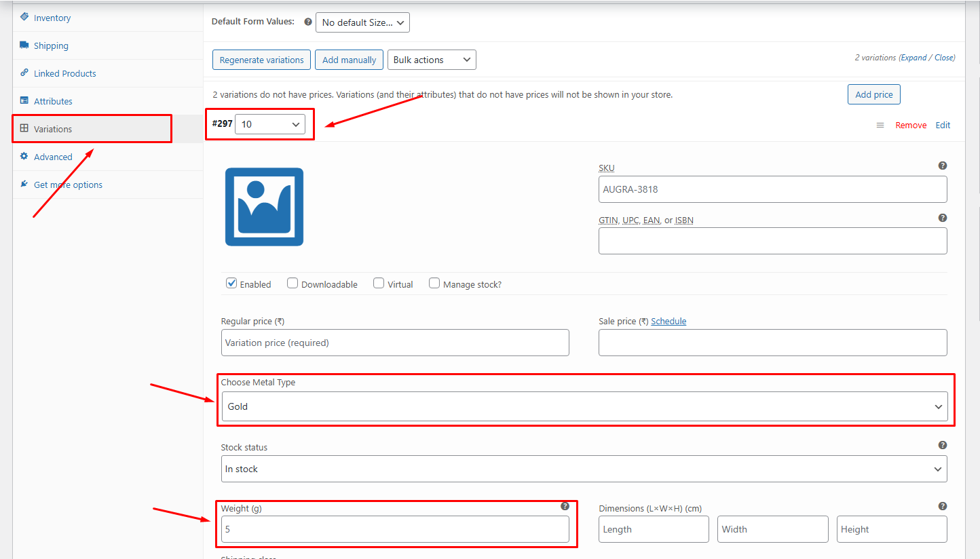Click the Height dimension field
Screen dimensions: 980x559
pyautogui.click(x=892, y=529)
